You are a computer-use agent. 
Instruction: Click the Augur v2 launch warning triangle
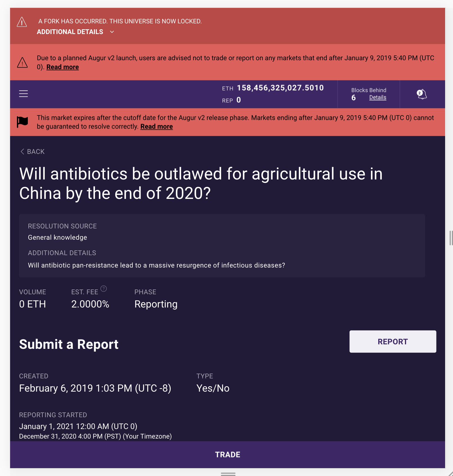click(22, 62)
